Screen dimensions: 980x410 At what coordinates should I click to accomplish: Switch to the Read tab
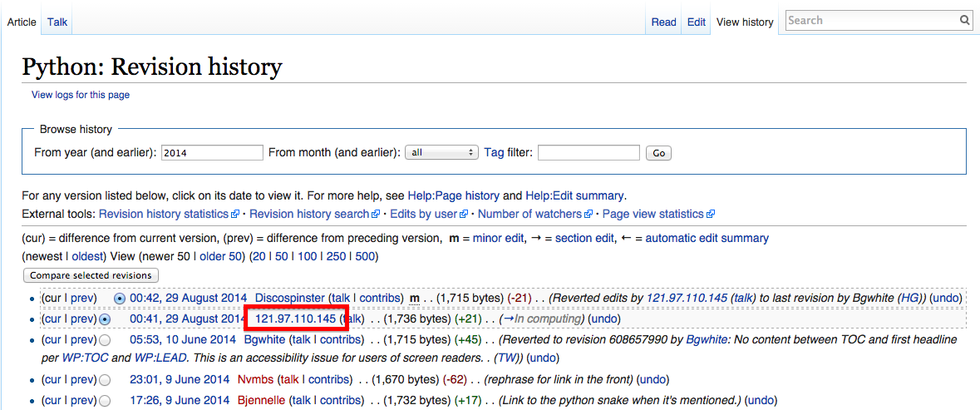click(x=663, y=22)
